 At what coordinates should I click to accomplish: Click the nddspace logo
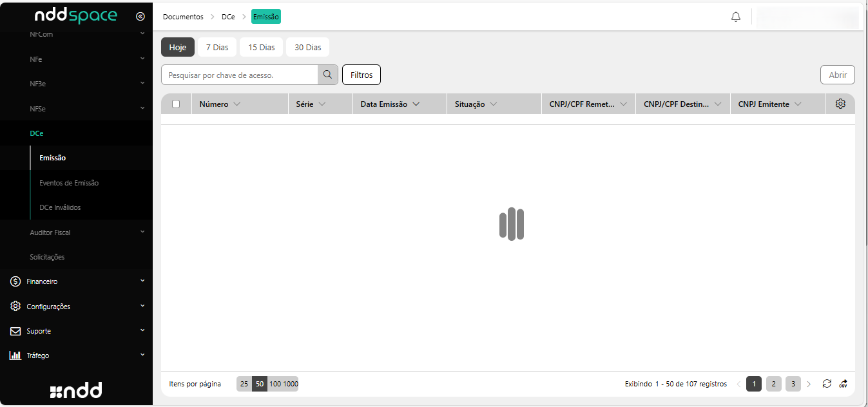(75, 16)
